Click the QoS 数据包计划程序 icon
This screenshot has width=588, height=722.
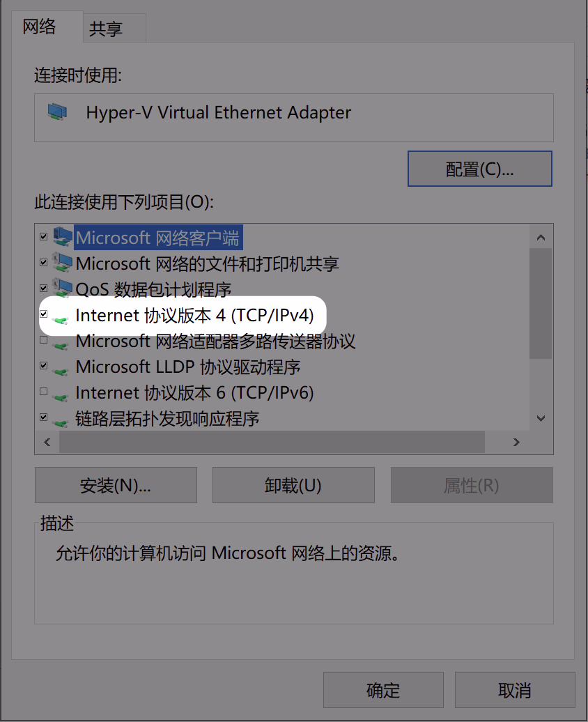[62, 289]
